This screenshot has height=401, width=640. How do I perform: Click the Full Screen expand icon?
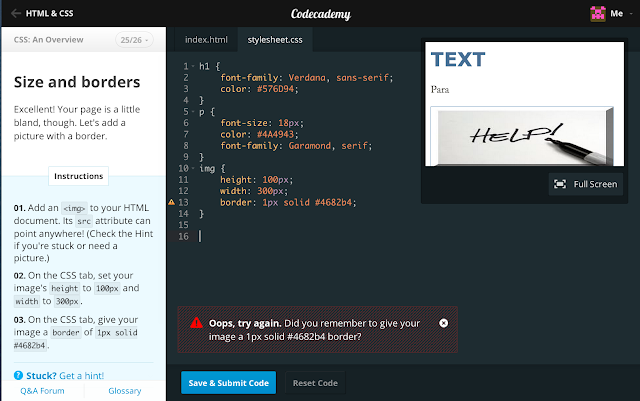[x=560, y=184]
